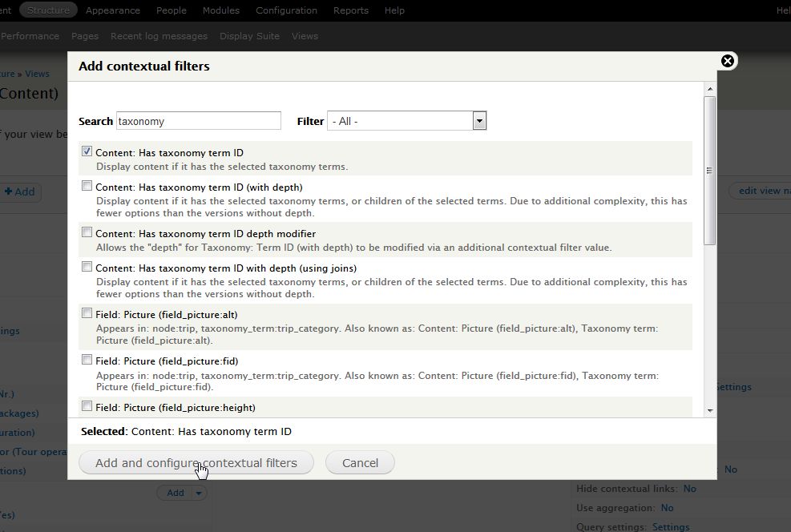Click Use aggregation No value
The height and width of the screenshot is (532, 791).
[x=667, y=507]
